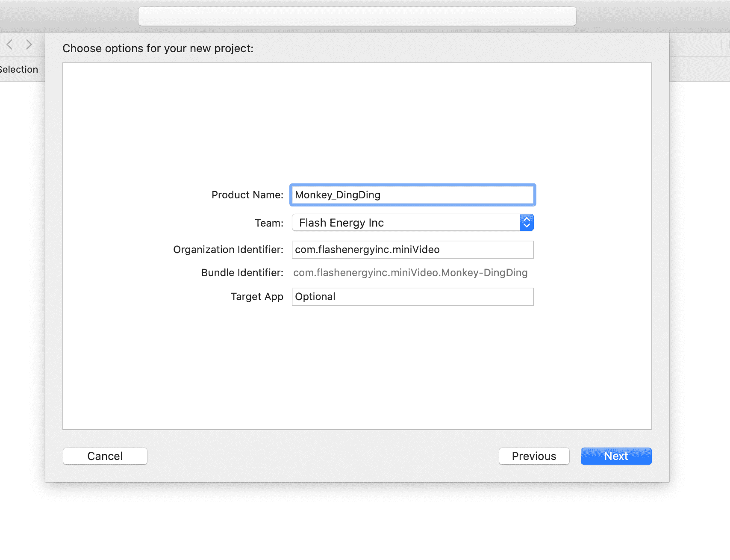Viewport: 730px width, 560px height.
Task: Cancel the new project dialog
Action: pos(105,456)
